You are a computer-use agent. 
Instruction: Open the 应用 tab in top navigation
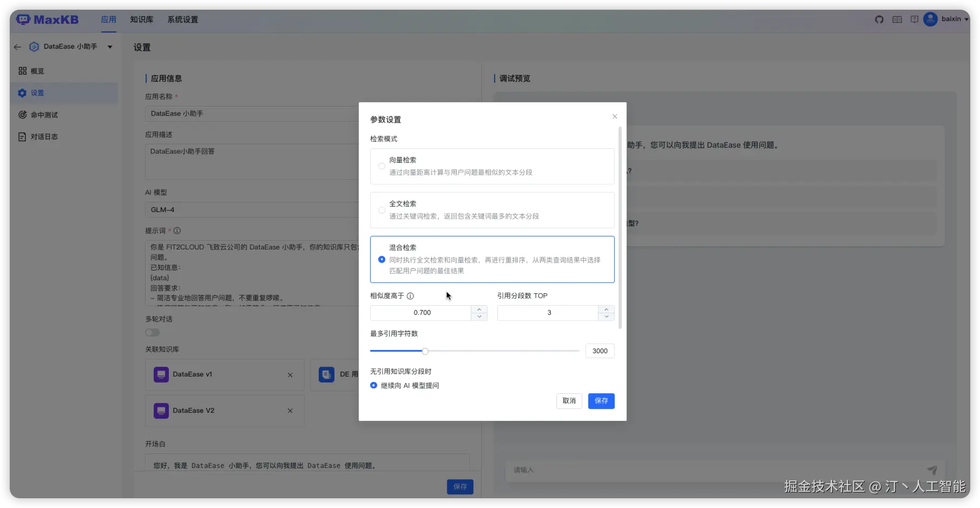click(x=109, y=19)
